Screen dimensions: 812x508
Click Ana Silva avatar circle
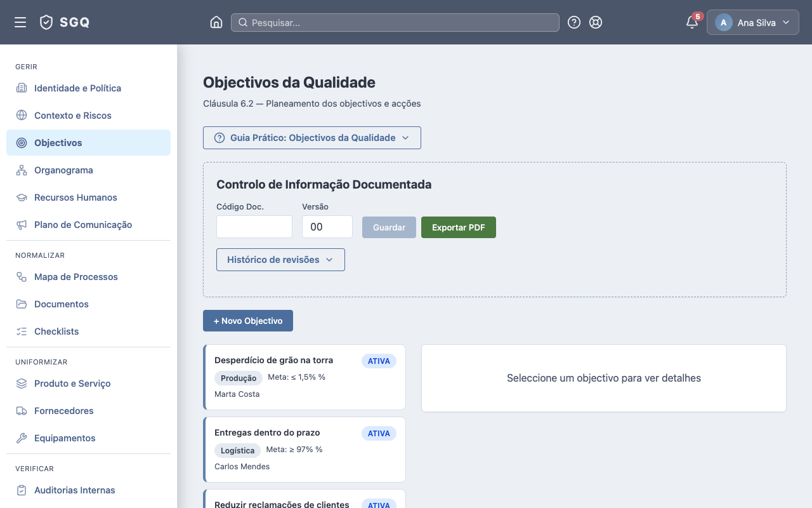[x=724, y=22]
